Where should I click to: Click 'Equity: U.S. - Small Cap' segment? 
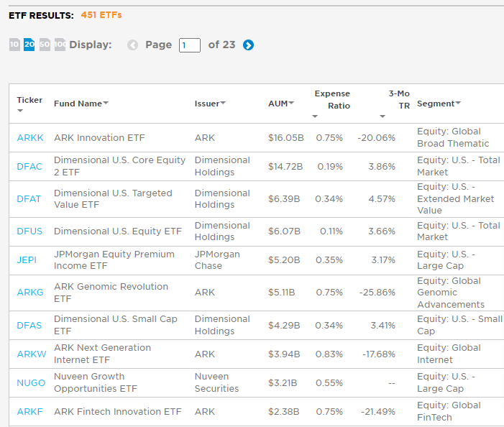[459, 325]
